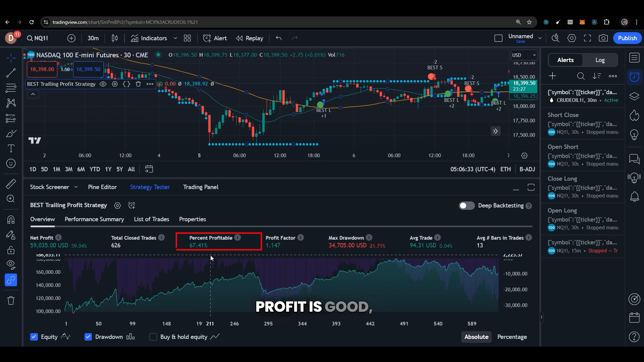Select the Text annotation tool
The image size is (644, 362).
click(11, 148)
